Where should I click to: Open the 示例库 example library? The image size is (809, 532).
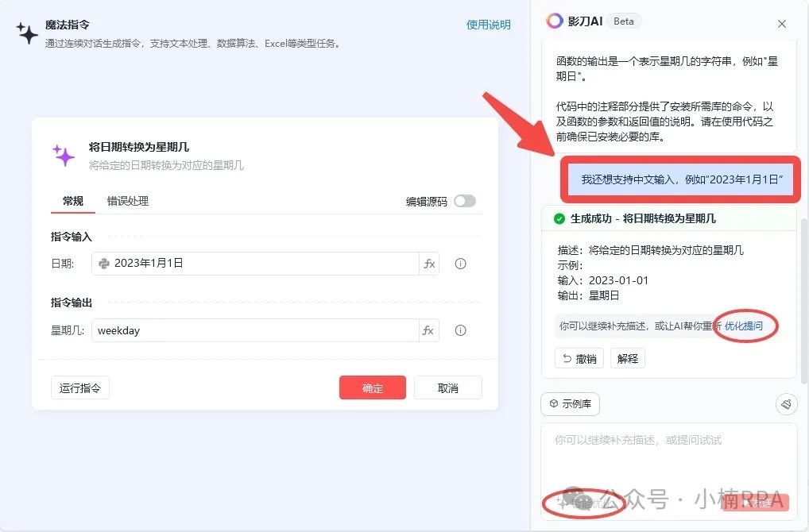pos(570,404)
